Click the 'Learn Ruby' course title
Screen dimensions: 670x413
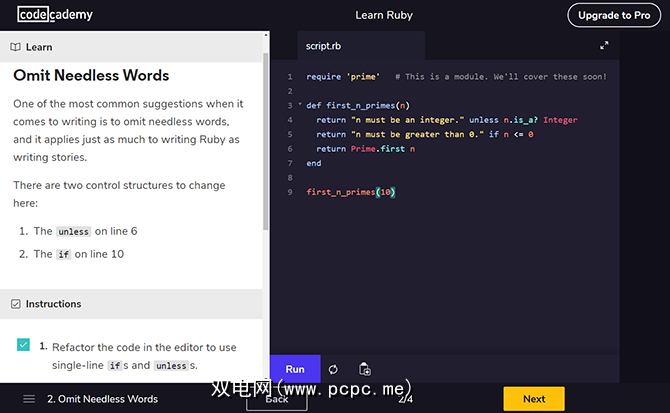click(384, 15)
